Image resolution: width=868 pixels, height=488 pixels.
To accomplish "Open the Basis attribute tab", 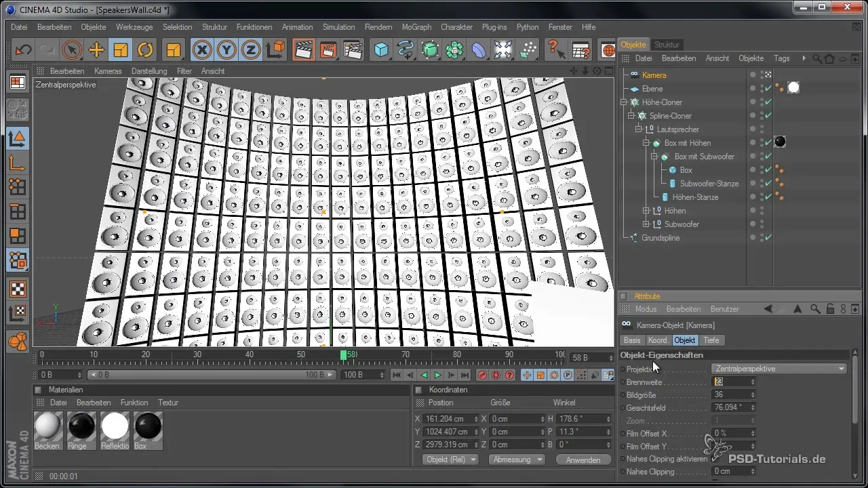I will [x=632, y=340].
